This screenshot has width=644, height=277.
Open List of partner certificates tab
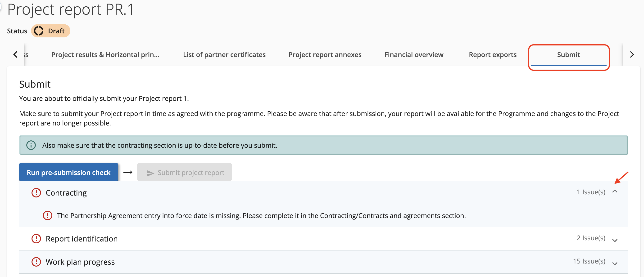point(224,55)
